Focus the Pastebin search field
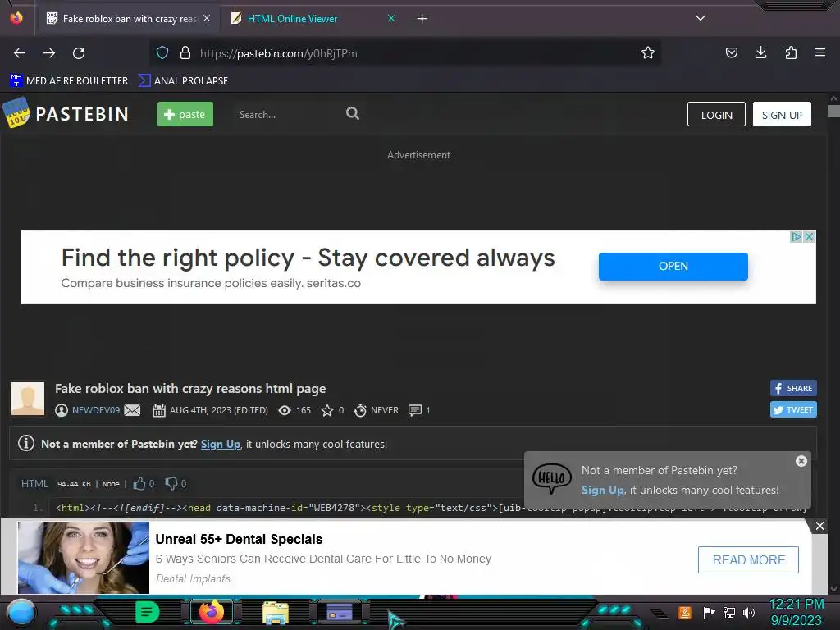 pyautogui.click(x=286, y=114)
